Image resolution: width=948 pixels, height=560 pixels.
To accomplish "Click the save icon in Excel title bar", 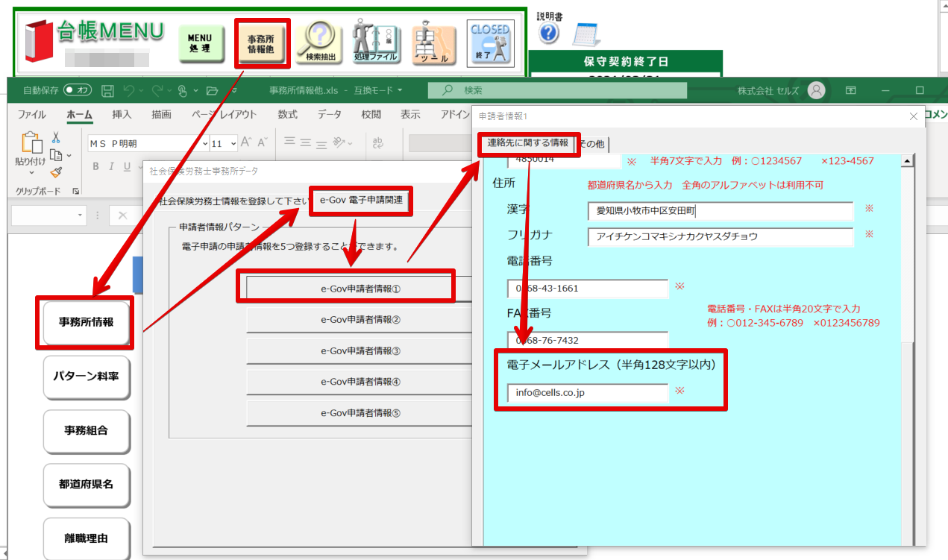I will 107,91.
